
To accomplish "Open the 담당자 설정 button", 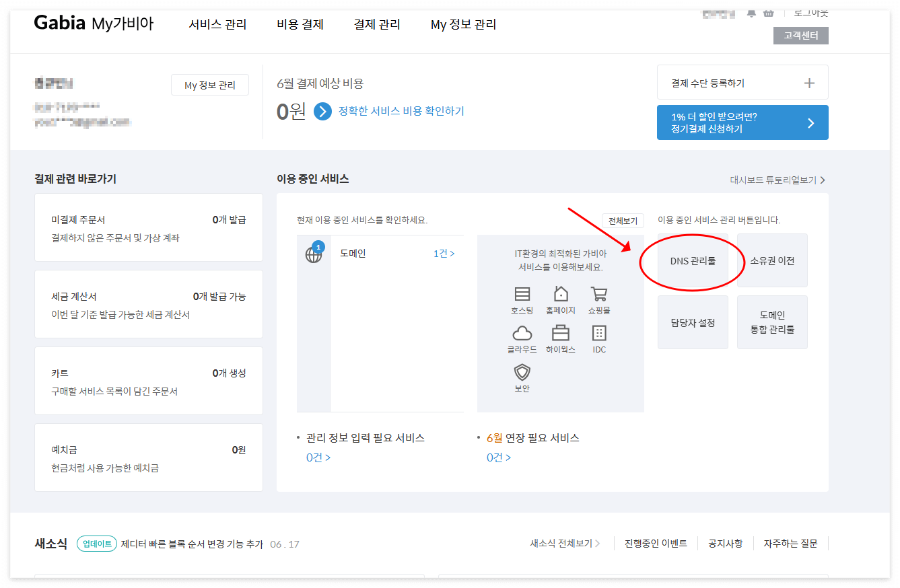I will click(x=693, y=322).
